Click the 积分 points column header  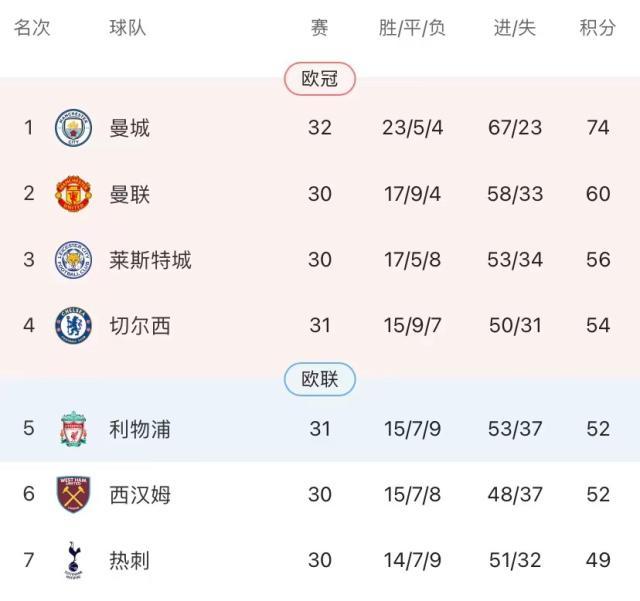pos(598,28)
